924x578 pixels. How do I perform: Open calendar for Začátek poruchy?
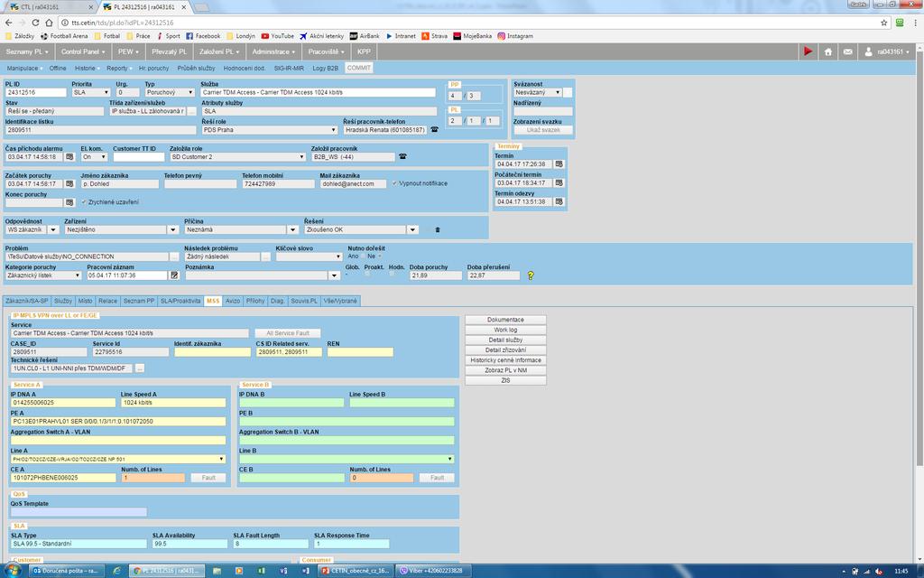(x=69, y=184)
